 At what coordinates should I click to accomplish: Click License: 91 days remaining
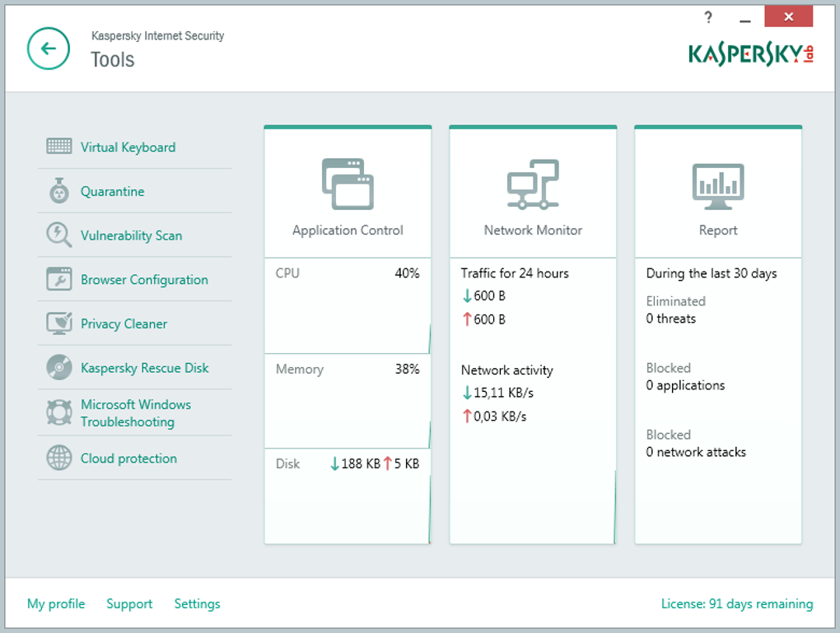[x=737, y=603]
